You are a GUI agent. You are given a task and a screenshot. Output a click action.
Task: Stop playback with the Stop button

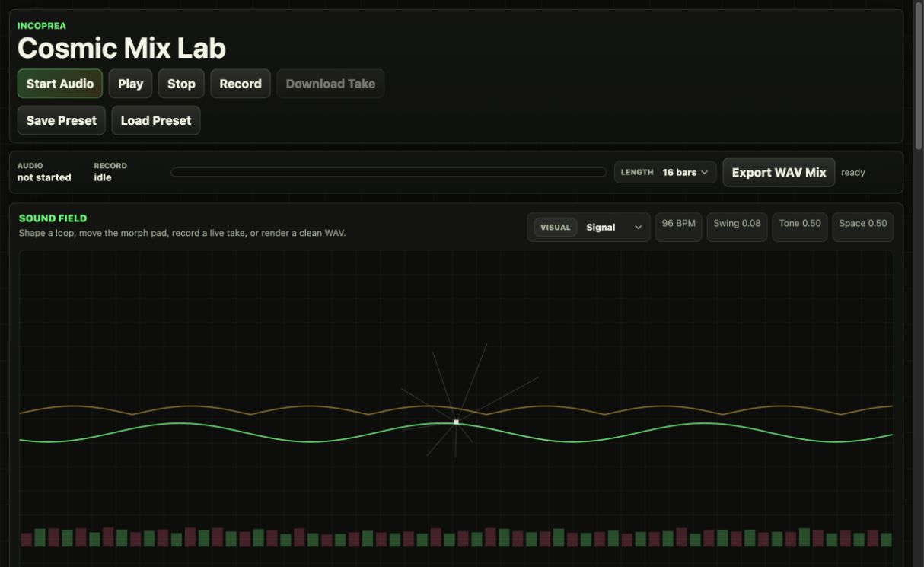coord(181,84)
